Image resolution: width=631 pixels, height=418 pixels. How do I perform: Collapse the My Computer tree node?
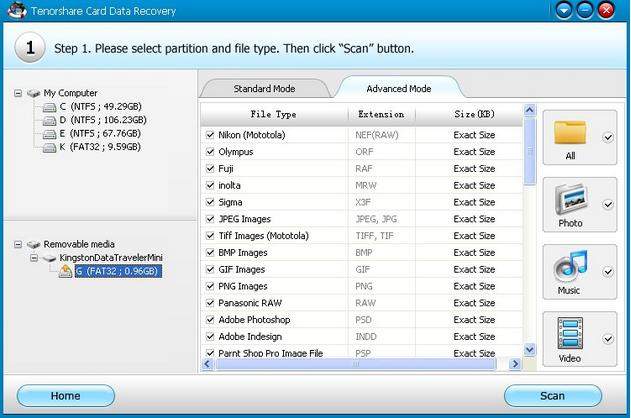tap(19, 93)
